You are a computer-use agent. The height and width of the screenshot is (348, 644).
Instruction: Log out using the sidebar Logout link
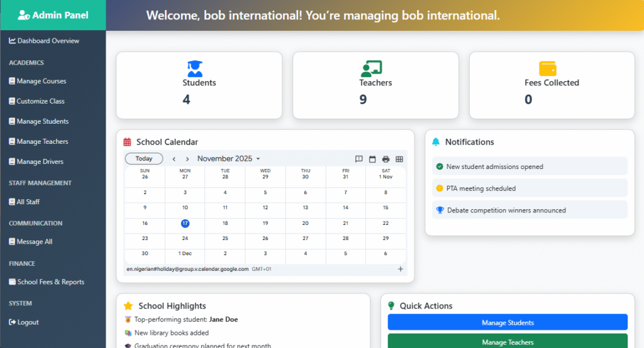click(28, 322)
